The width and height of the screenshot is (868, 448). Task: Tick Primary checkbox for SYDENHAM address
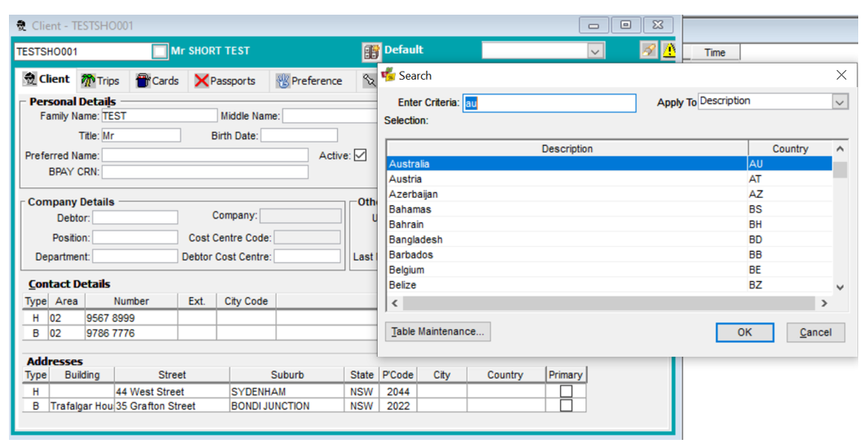(x=566, y=391)
